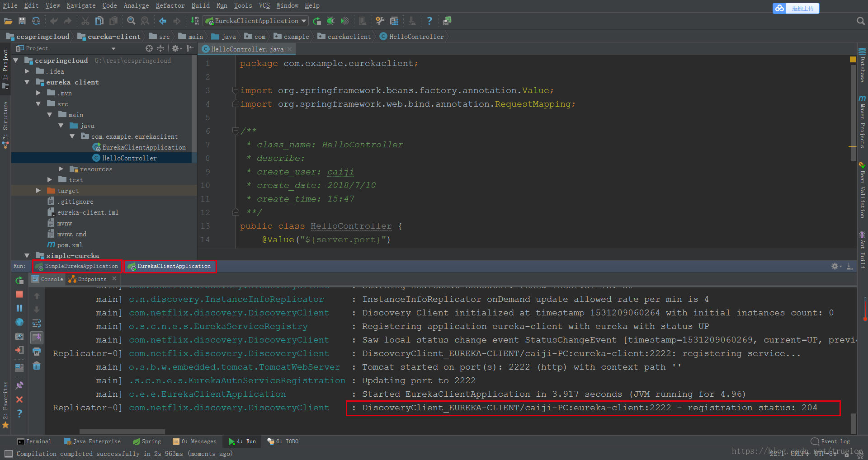Toggle scroll to end of console
This screenshot has height=460, width=868.
(37, 337)
